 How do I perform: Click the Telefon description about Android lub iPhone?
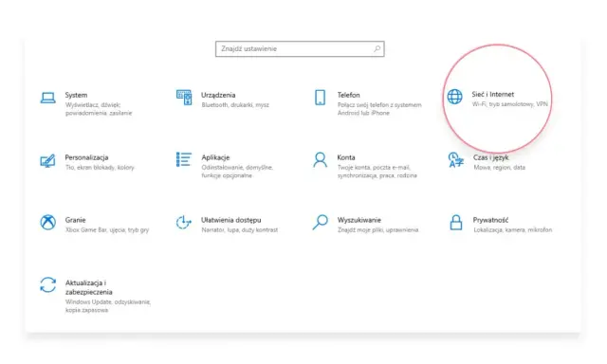coord(379,109)
